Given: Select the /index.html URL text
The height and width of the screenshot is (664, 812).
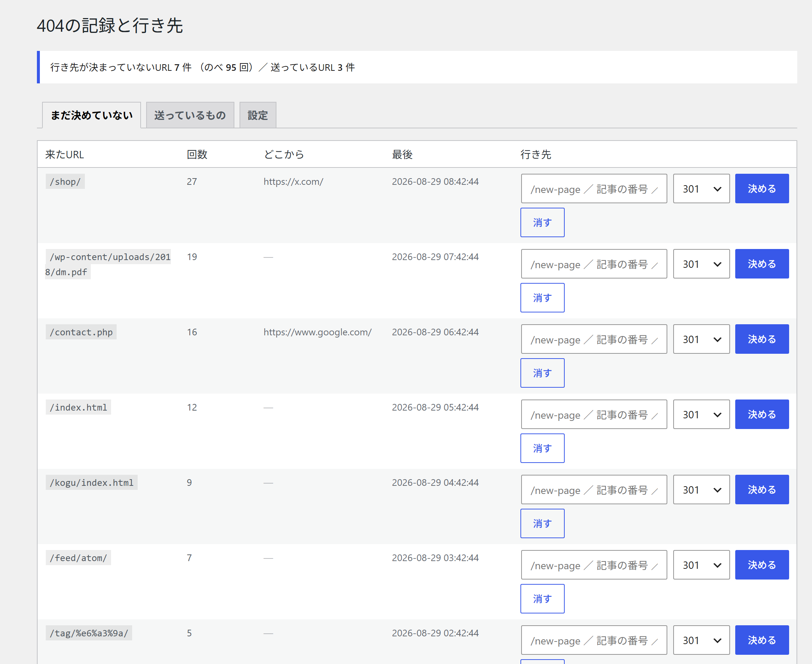Looking at the screenshot, I should tap(79, 407).
